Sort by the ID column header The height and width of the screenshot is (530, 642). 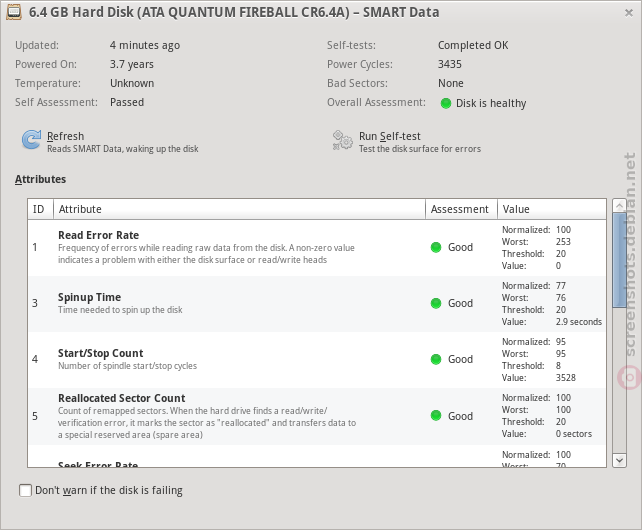click(x=41, y=209)
